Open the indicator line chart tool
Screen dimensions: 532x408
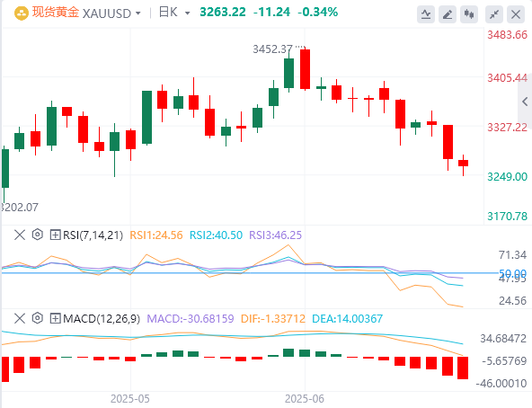point(426,14)
